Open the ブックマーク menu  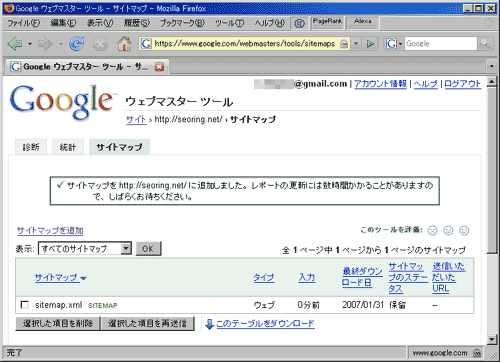click(182, 23)
